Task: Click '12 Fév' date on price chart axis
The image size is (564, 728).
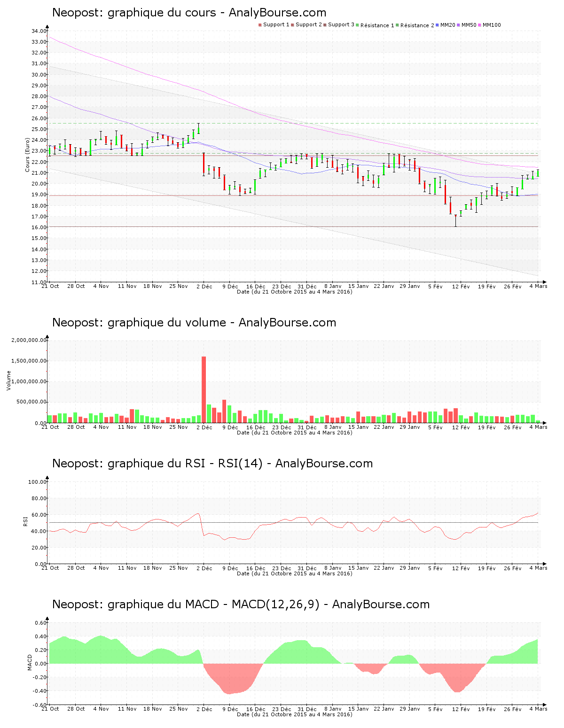Action: tap(461, 286)
